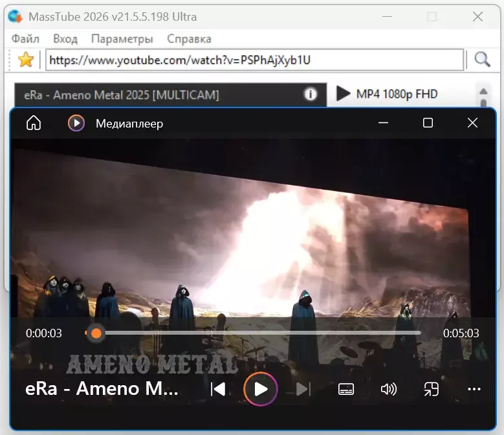Click the MassTube scrollbar up arrow

point(483,92)
